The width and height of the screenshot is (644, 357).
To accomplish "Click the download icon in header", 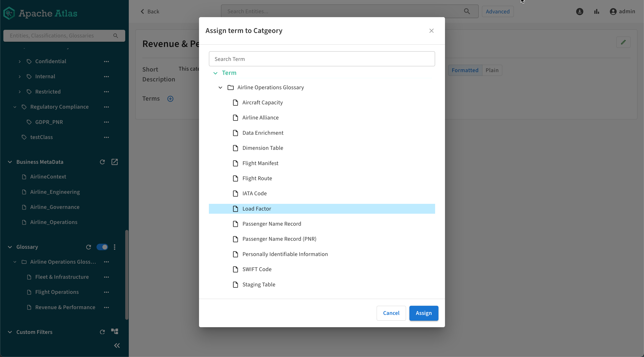I will tap(580, 12).
